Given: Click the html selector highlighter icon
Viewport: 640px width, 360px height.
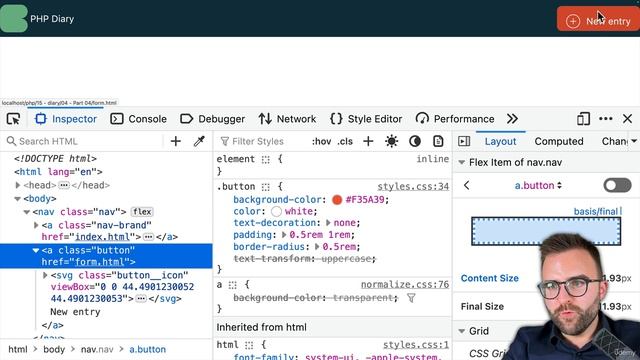Looking at the screenshot, I should [249, 345].
